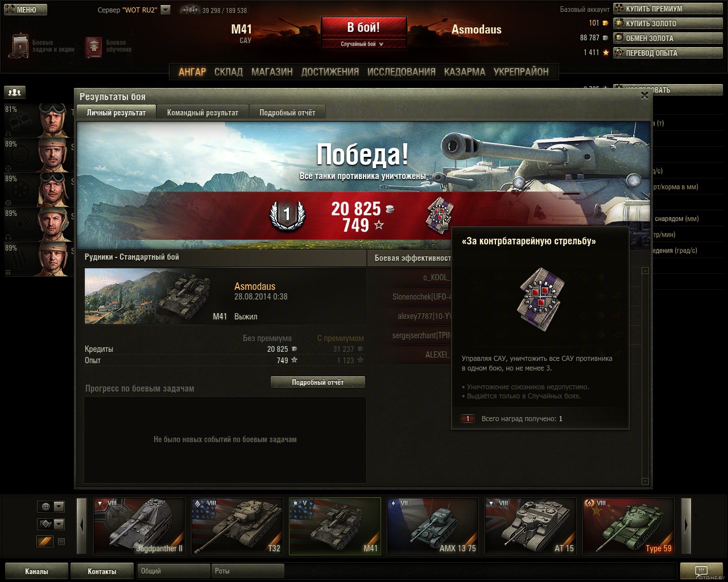The height and width of the screenshot is (582, 728).
Task: Expand the nation globe filter dropdown
Action: (x=51, y=506)
